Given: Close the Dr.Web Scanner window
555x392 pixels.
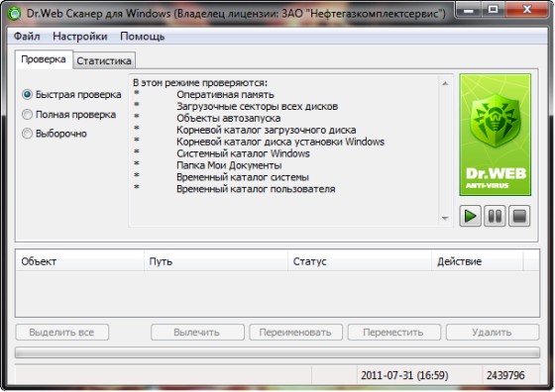Looking at the screenshot, I should click(527, 10).
